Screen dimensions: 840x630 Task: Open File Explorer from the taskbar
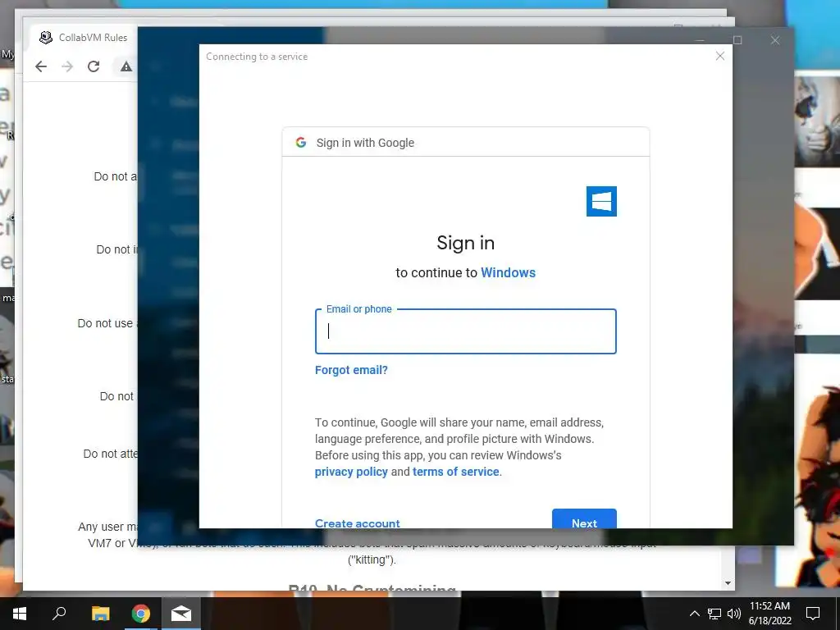tap(100, 614)
